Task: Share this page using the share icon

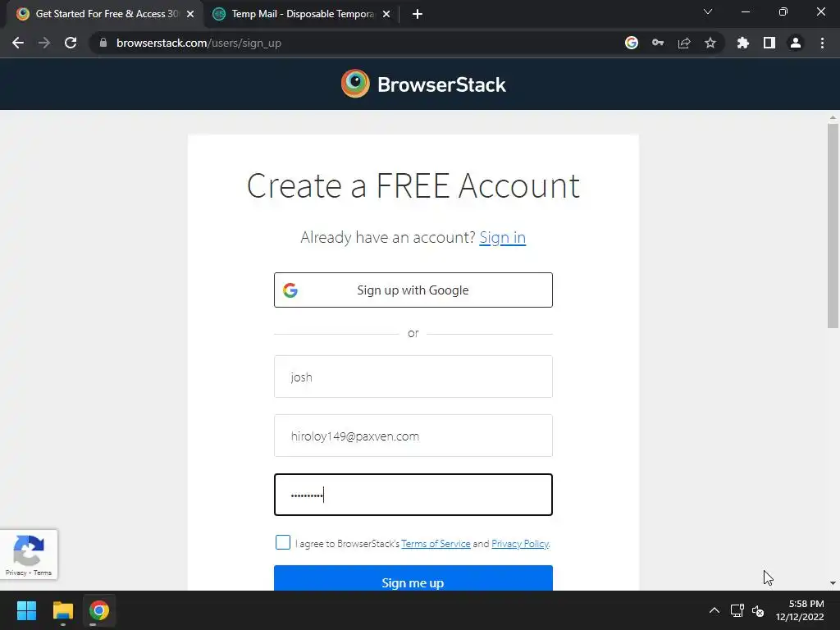Action: 684,43
